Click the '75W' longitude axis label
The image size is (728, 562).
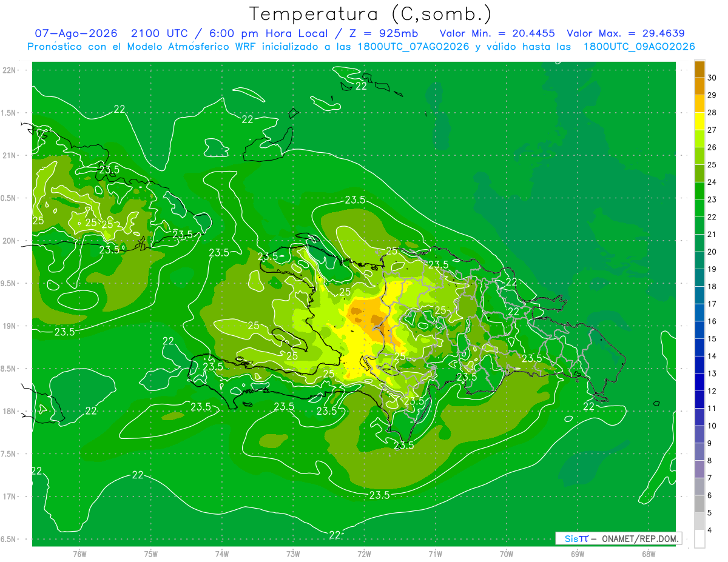pyautogui.click(x=151, y=554)
